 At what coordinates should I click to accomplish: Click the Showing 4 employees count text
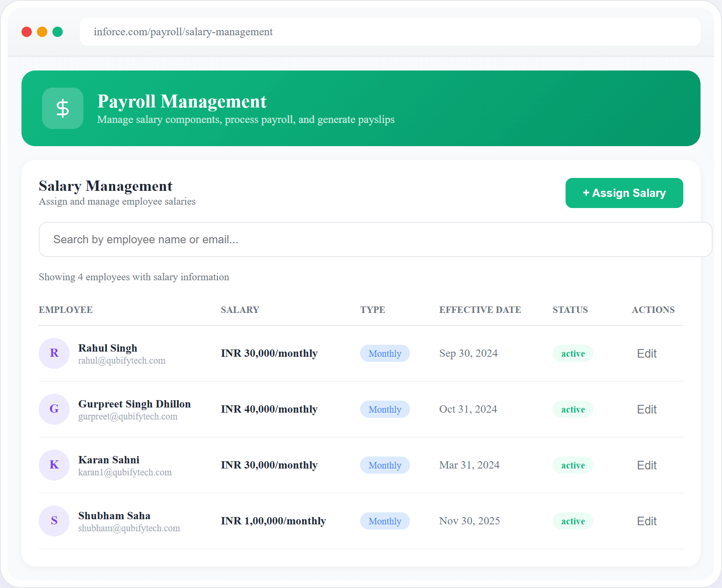pos(134,277)
